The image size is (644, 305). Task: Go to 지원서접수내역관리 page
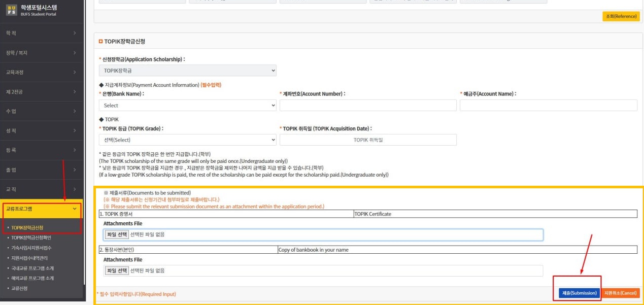(30, 258)
